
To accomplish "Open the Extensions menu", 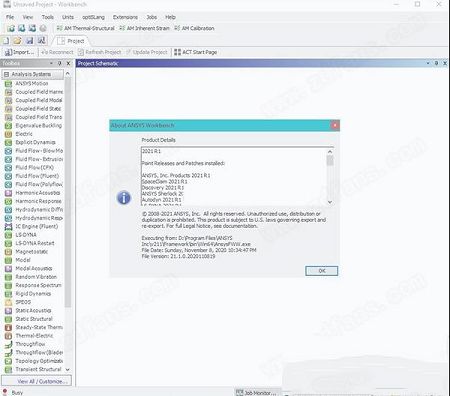I will coord(125,17).
